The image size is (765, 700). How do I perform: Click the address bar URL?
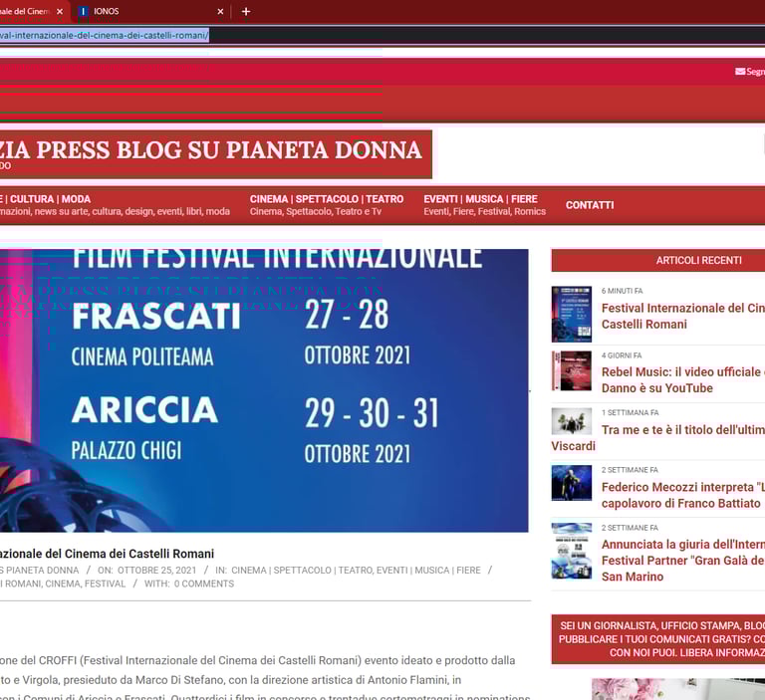[x=104, y=35]
